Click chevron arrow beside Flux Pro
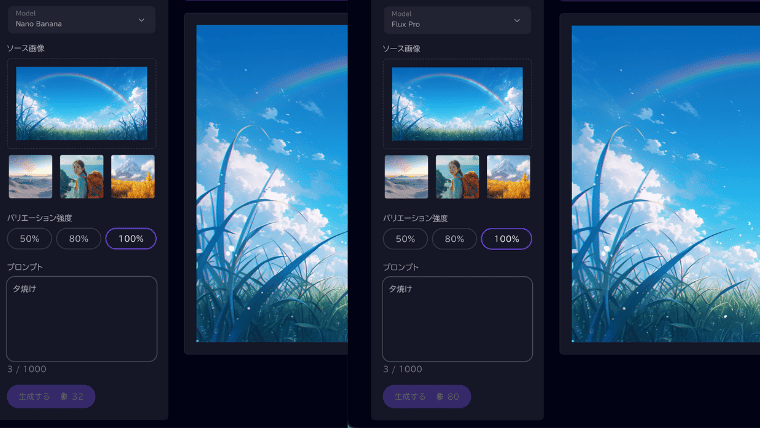This screenshot has height=428, width=760. [517, 20]
